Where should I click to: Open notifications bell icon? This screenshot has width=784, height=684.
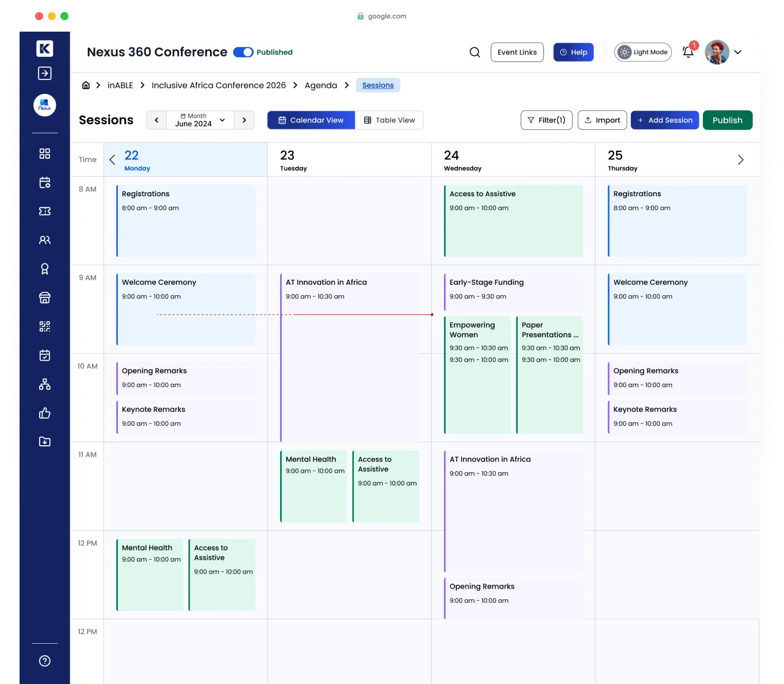pos(688,52)
